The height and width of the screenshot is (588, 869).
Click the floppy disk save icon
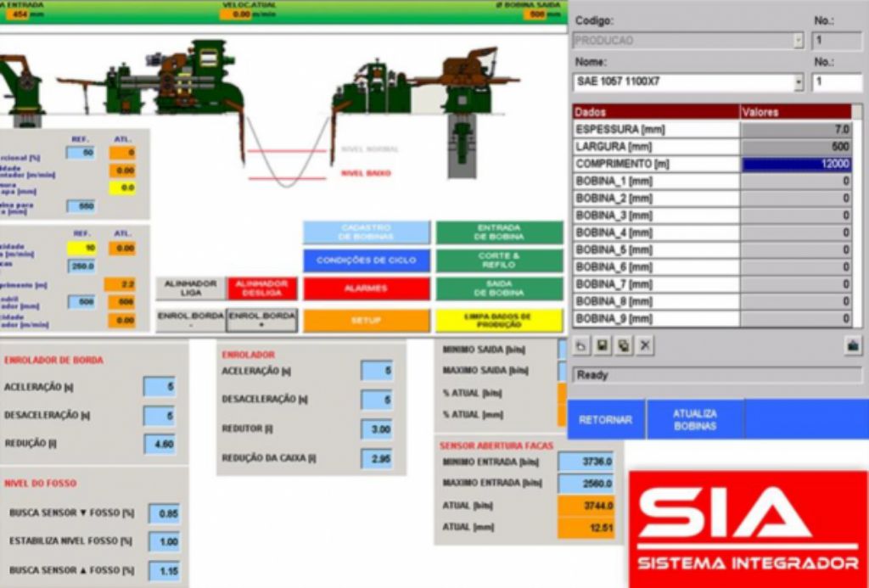pyautogui.click(x=603, y=345)
